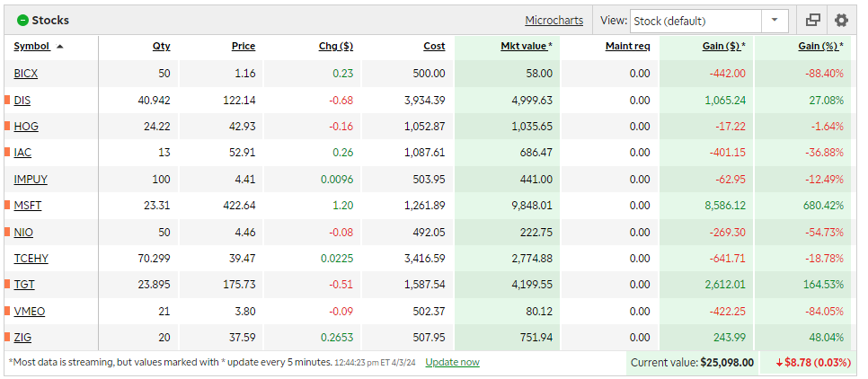Click the MSFT price 422.64
The height and width of the screenshot is (379, 868).
click(x=239, y=206)
